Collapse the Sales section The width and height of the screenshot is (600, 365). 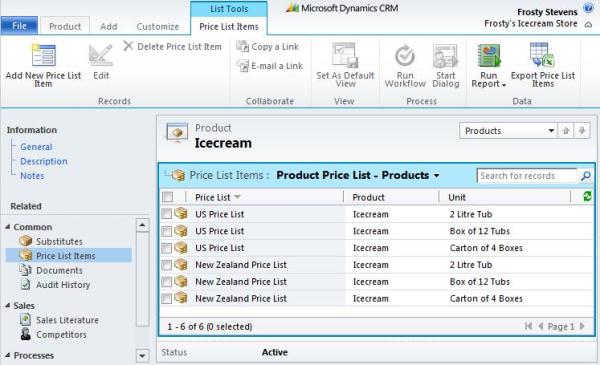tap(8, 305)
